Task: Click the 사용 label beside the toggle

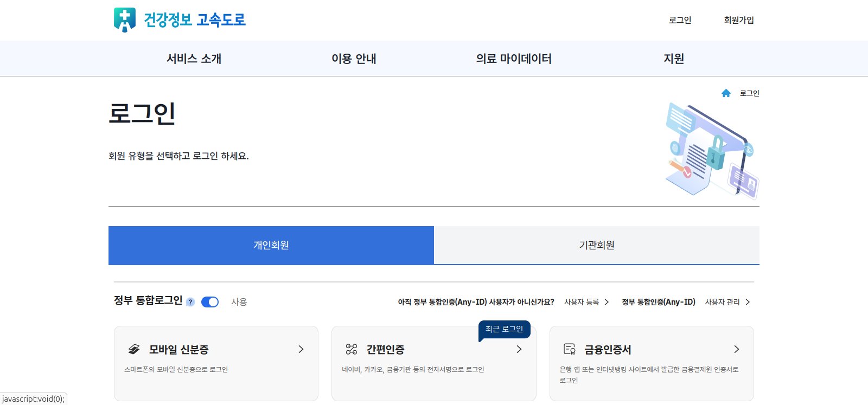Action: [x=239, y=302]
